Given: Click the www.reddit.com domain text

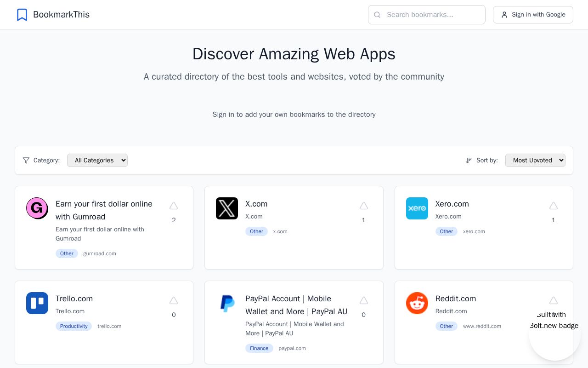Looking at the screenshot, I should coord(482,326).
